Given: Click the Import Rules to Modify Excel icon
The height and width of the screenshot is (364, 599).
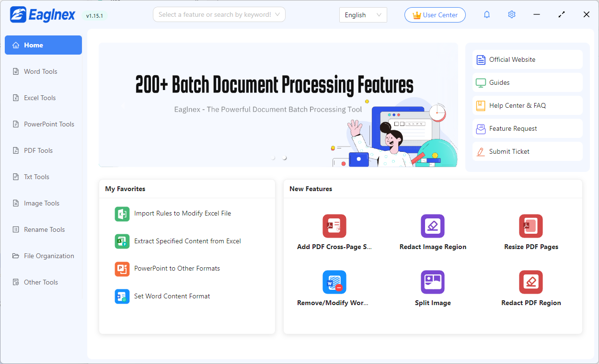Looking at the screenshot, I should (x=122, y=214).
